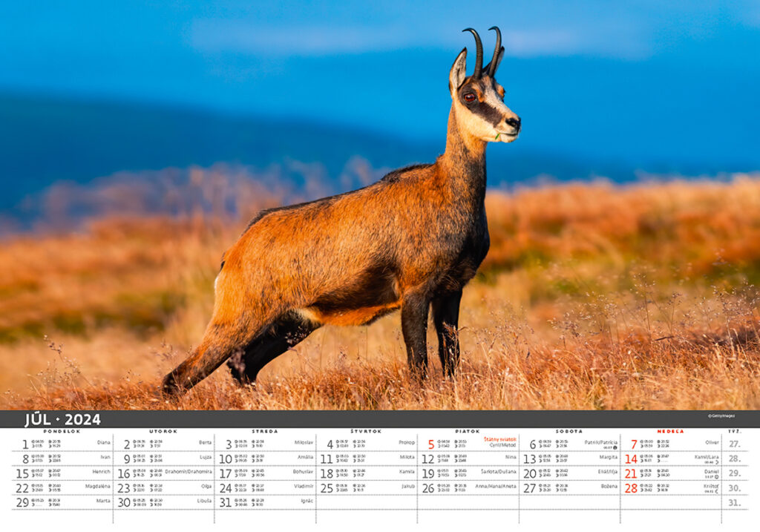This screenshot has width=760, height=532.
Task: Click the name Magdaléna on 22 July
Action: click(97, 486)
